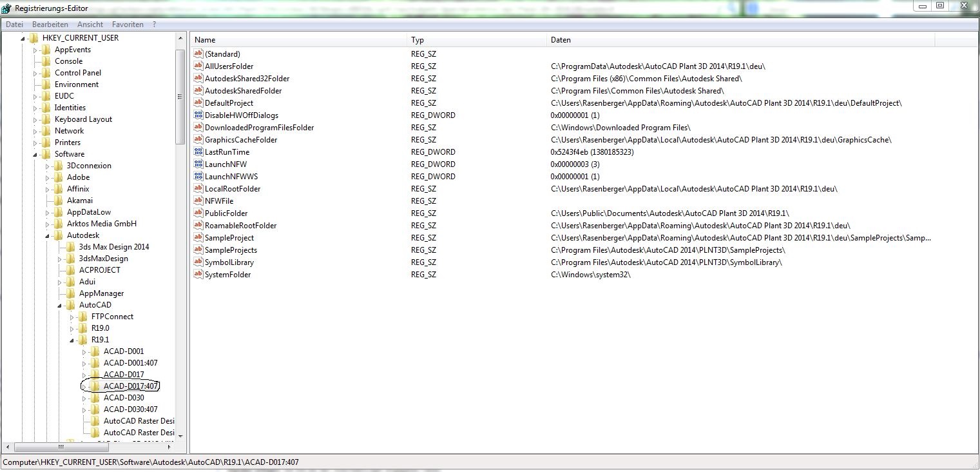Click the R19.1 key folder icon
The height and width of the screenshot is (472, 980).
(x=83, y=340)
